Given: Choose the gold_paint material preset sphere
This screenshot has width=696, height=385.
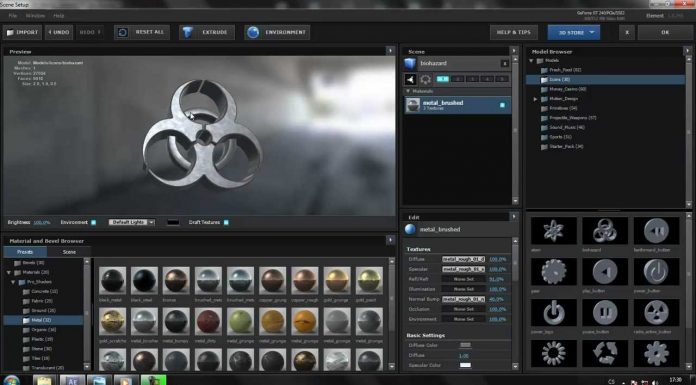Looking at the screenshot, I should click(x=369, y=280).
